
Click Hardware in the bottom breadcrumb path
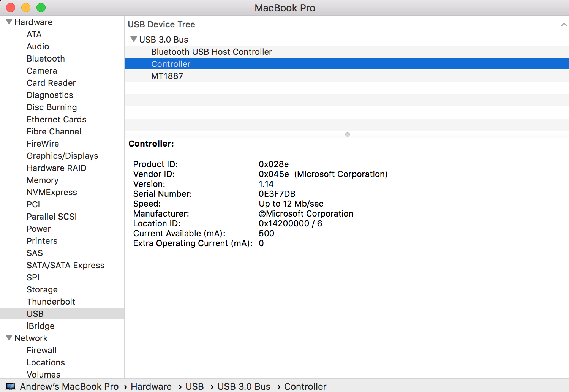[x=151, y=386]
